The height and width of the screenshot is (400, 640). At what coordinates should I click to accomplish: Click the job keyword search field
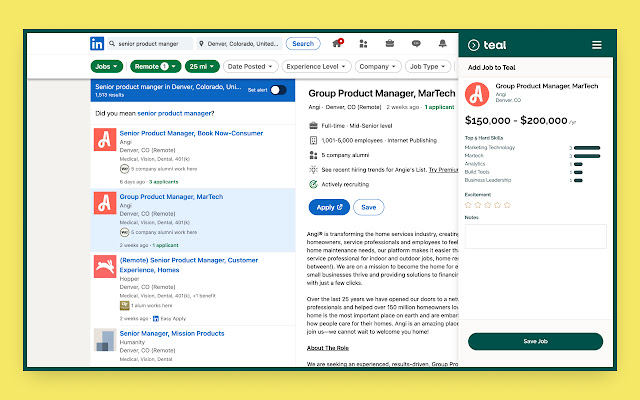click(x=150, y=44)
